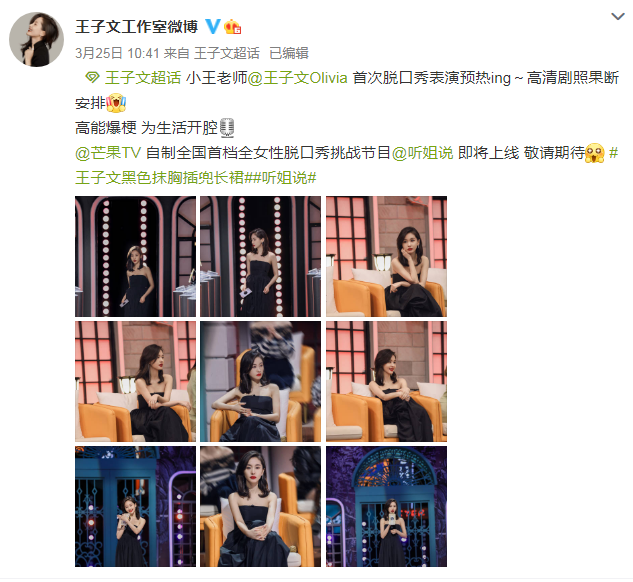Click the 3月25日 10:41 timestamp
Screen dimensions: 633x582
117,53
